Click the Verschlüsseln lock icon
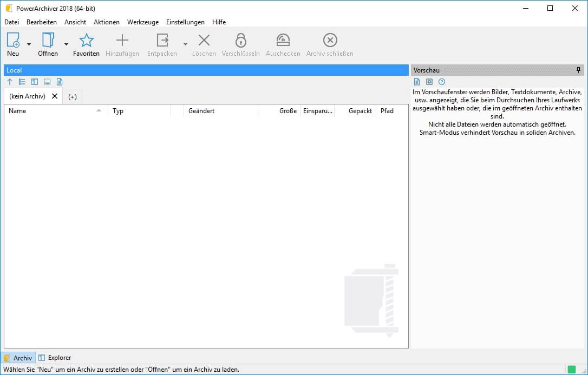Screen dimensions: 588x375 pos(240,41)
